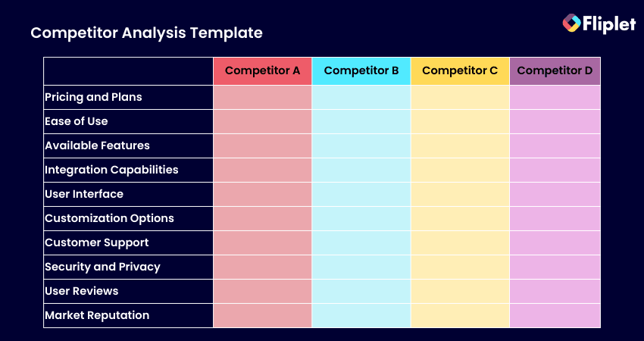The width and height of the screenshot is (644, 341).
Task: Click the Pricing and Plans row label
Action: tap(93, 97)
